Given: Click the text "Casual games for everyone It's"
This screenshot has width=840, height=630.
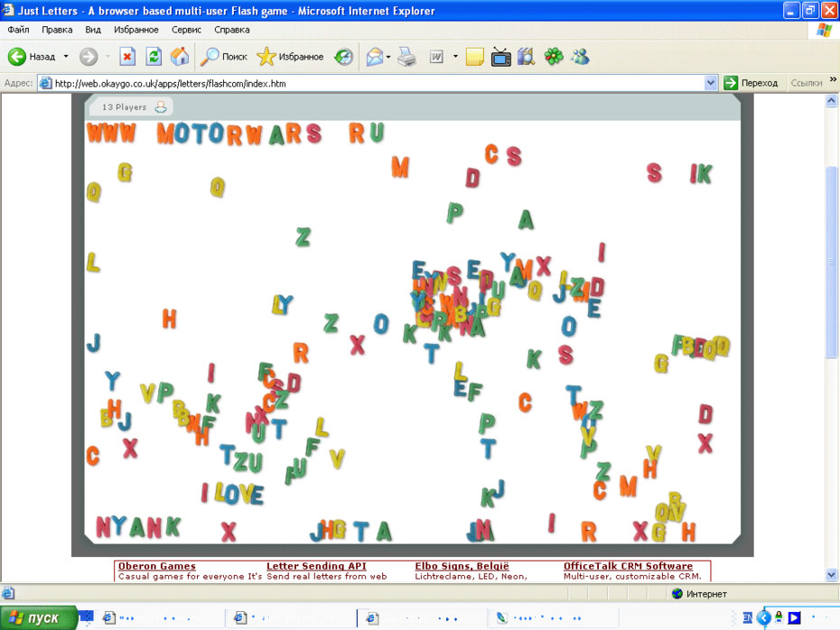Looking at the screenshot, I should (x=191, y=577).
